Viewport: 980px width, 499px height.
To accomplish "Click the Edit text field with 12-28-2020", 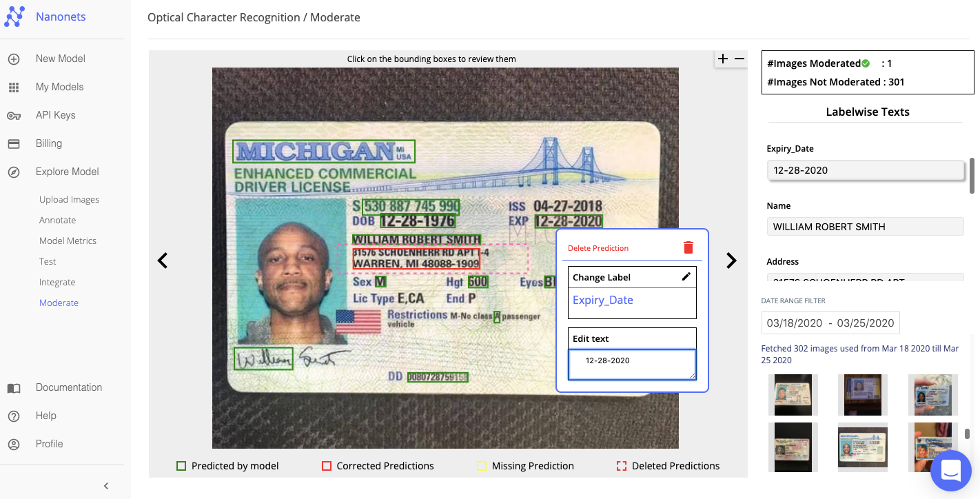I will (631, 365).
